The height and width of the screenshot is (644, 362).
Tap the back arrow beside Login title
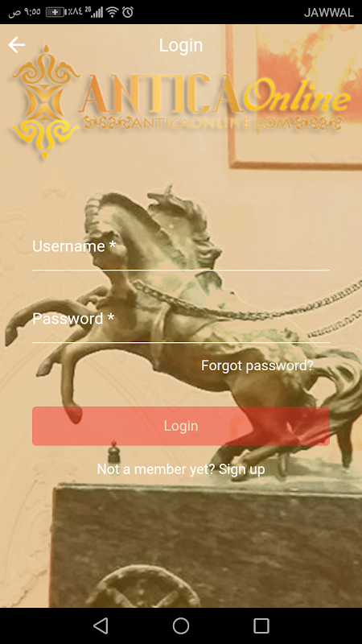(x=16, y=45)
